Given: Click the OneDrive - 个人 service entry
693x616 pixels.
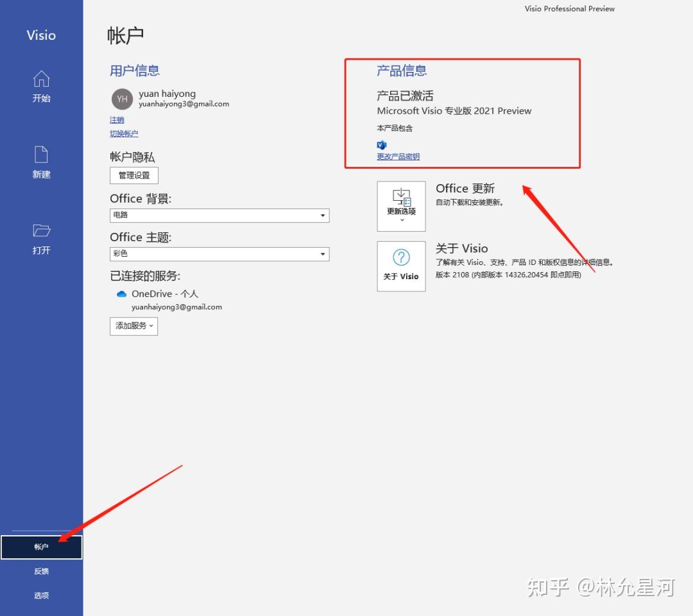Looking at the screenshot, I should point(164,293).
